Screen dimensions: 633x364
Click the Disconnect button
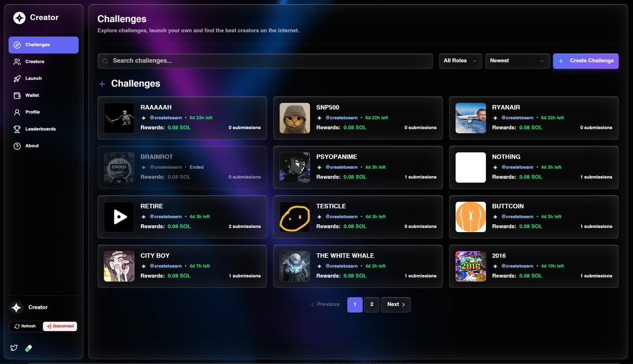click(60, 326)
